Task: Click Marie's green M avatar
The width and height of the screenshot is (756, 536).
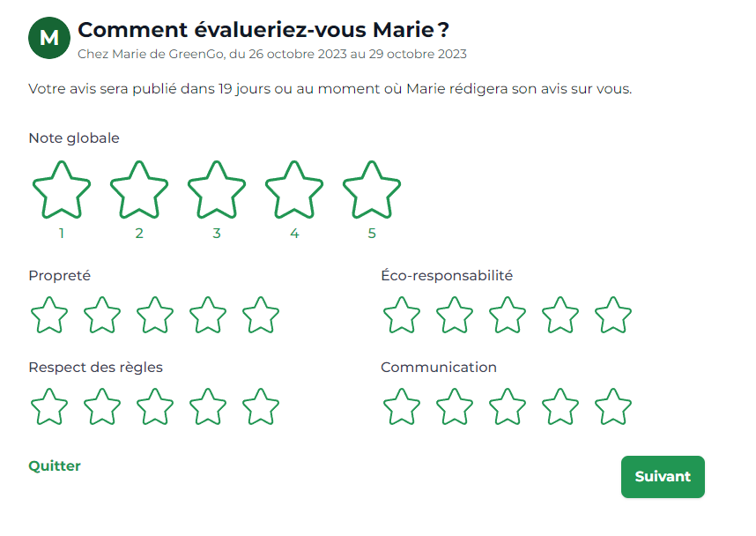Action: [x=49, y=38]
